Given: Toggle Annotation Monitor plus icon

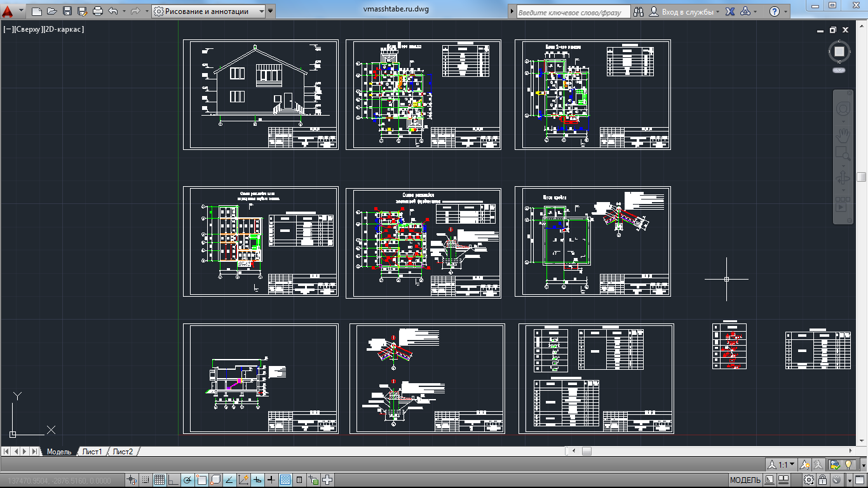Looking at the screenshot, I should point(328,480).
